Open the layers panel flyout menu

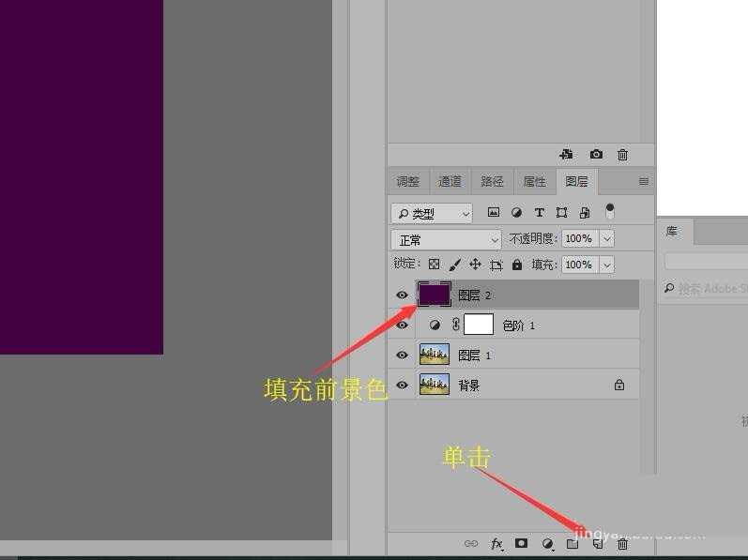(643, 182)
